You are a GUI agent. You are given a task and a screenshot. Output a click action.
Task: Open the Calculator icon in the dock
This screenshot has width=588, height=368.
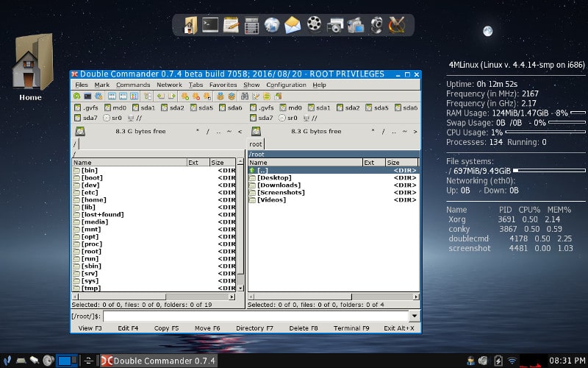[x=251, y=25]
